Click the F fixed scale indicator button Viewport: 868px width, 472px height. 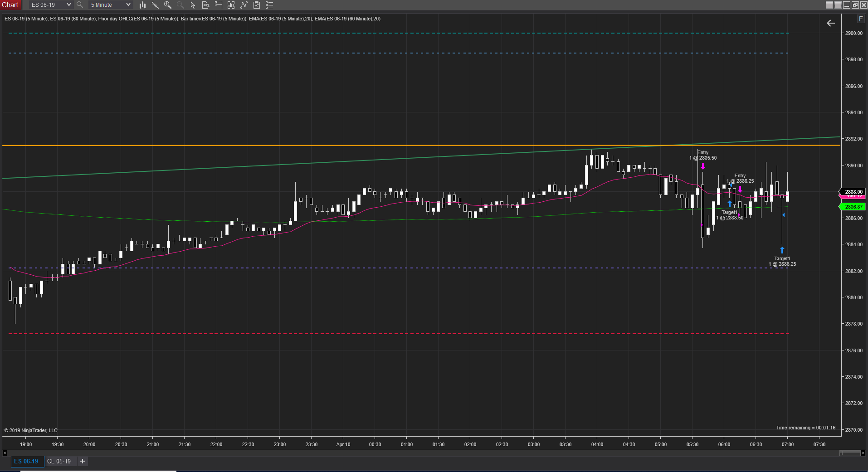click(860, 19)
